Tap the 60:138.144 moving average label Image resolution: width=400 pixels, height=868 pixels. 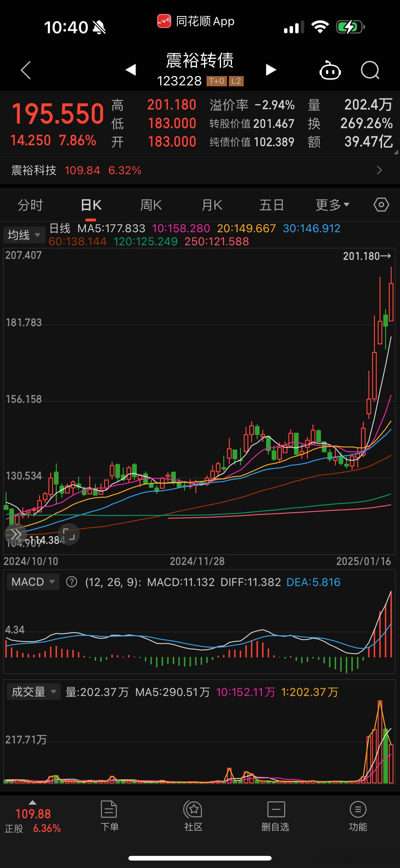[78, 242]
